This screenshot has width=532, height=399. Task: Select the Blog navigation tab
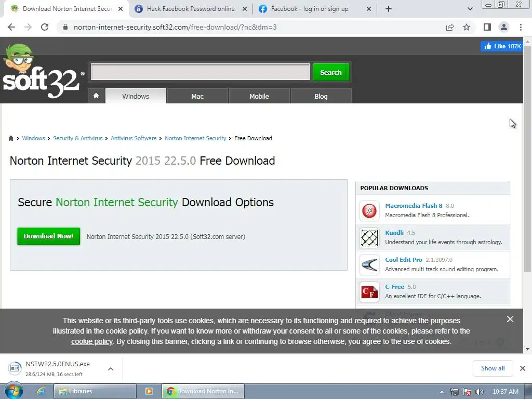click(x=321, y=96)
